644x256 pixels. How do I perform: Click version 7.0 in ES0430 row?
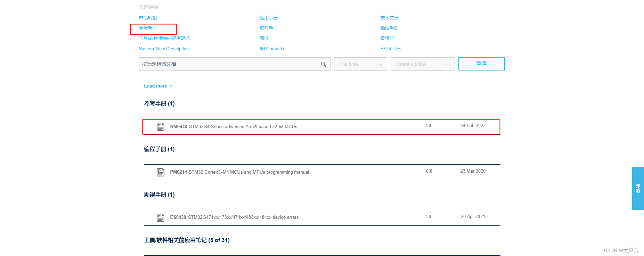428,217
